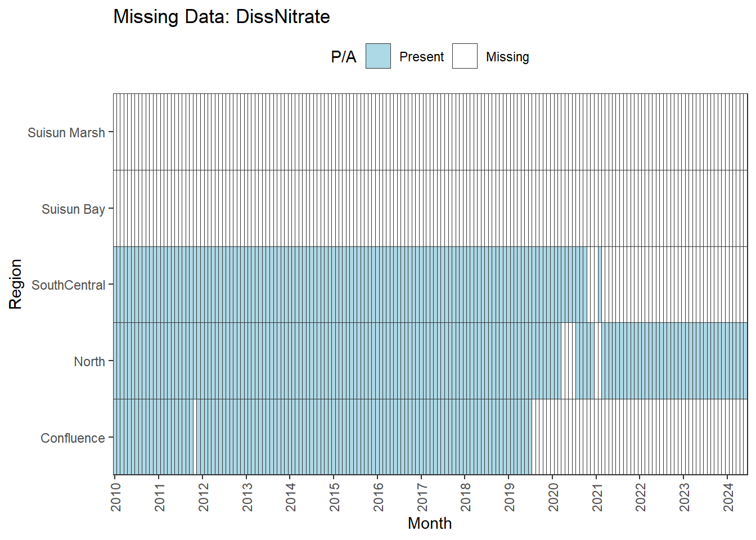Click the Region y-axis title
The height and width of the screenshot is (540, 756).
point(15,284)
